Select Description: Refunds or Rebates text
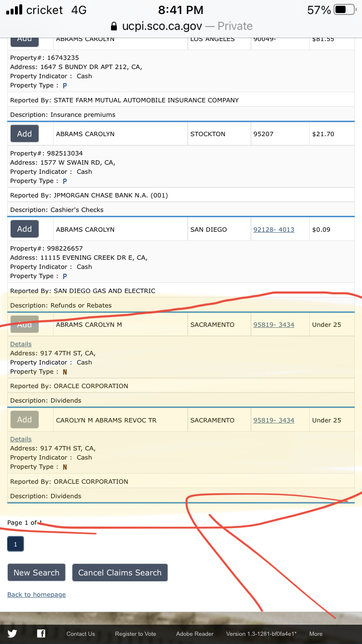362x644 pixels. pyautogui.click(x=61, y=306)
